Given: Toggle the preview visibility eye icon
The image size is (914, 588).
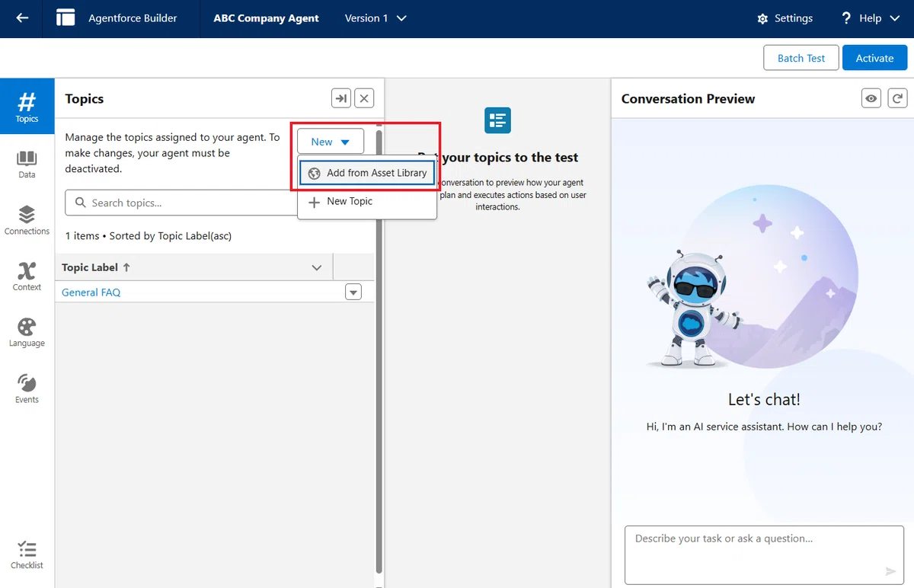Looking at the screenshot, I should click(872, 98).
